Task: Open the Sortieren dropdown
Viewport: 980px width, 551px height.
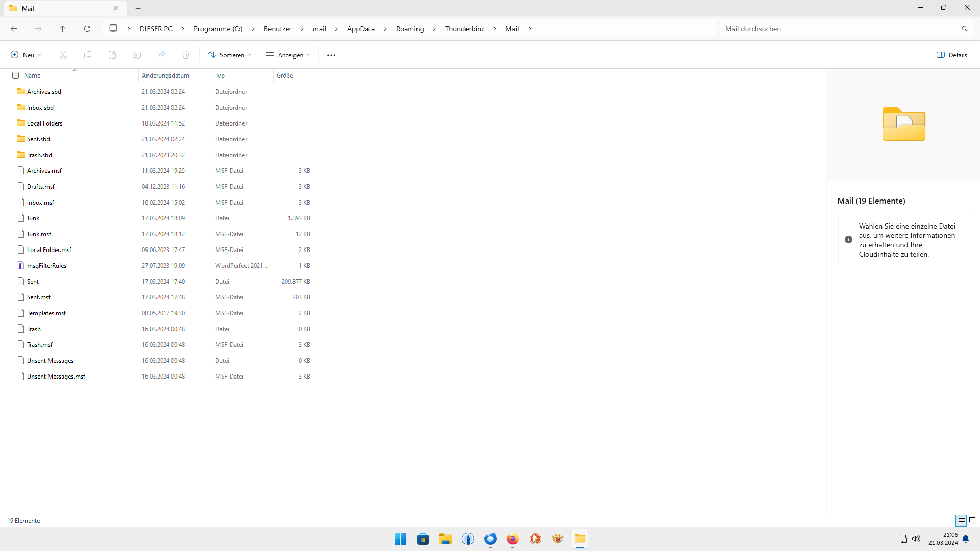Action: [x=230, y=55]
